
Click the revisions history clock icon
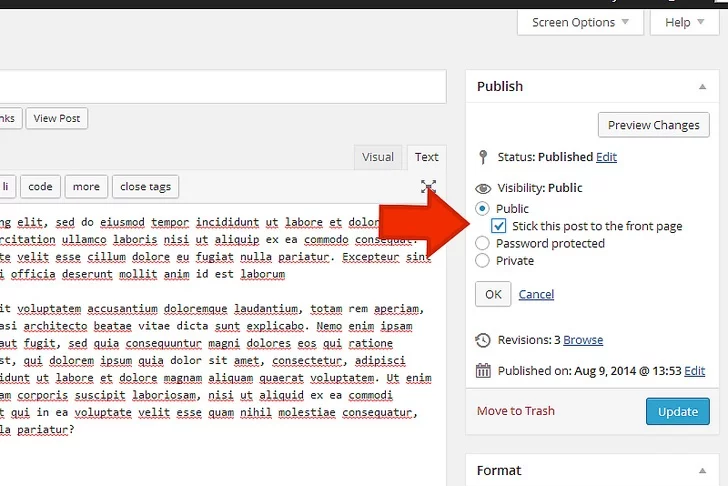[483, 340]
